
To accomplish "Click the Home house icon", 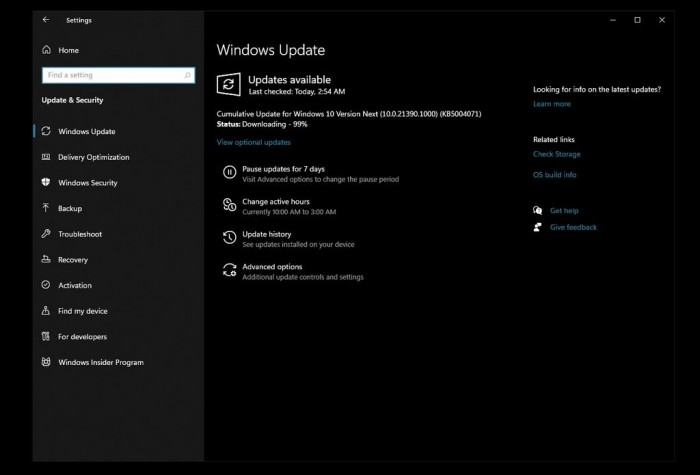I will tap(46, 50).
